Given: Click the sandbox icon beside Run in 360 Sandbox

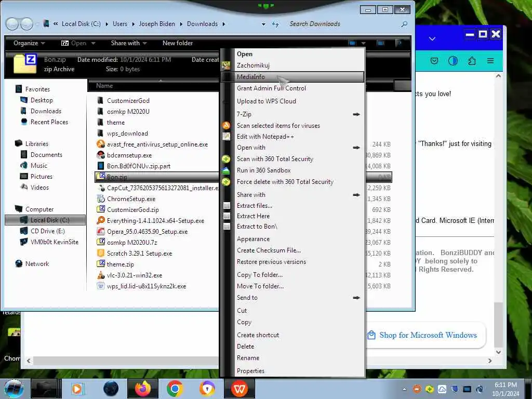Looking at the screenshot, I should coord(226,170).
